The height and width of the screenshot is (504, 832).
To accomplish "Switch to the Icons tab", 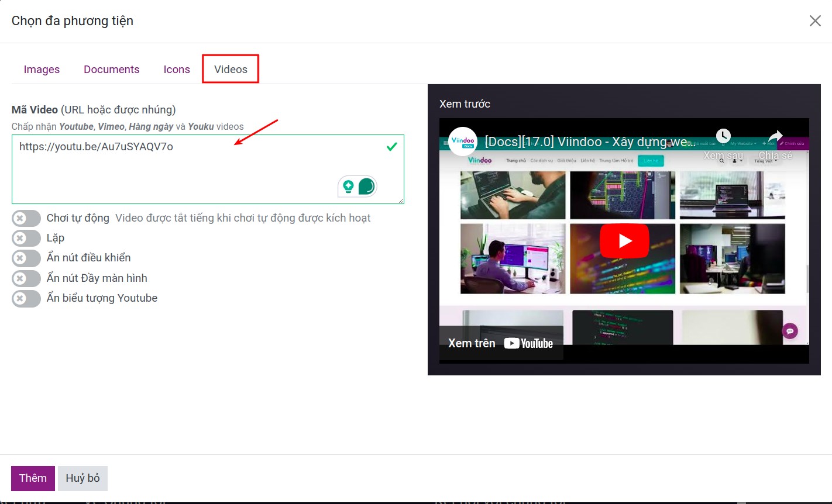I will pyautogui.click(x=176, y=69).
